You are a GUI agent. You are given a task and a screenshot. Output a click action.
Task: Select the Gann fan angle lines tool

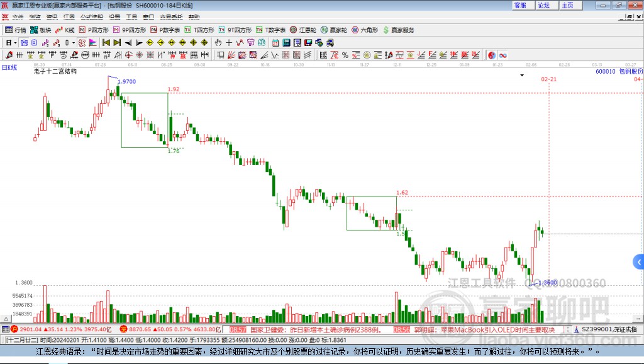(231, 55)
